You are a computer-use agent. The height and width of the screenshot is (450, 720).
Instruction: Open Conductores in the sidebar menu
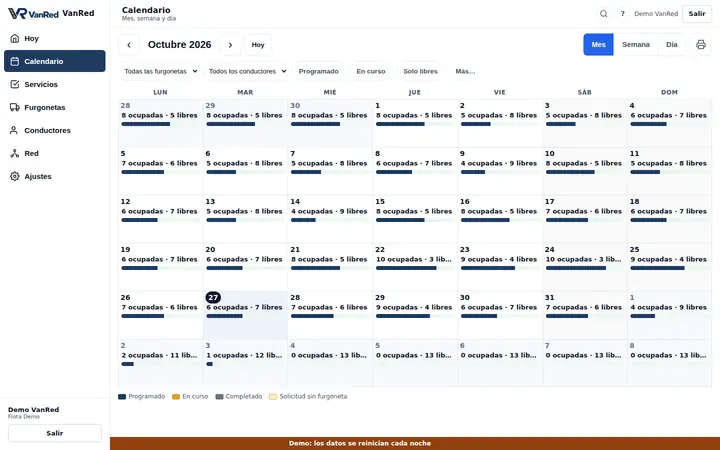point(55,130)
